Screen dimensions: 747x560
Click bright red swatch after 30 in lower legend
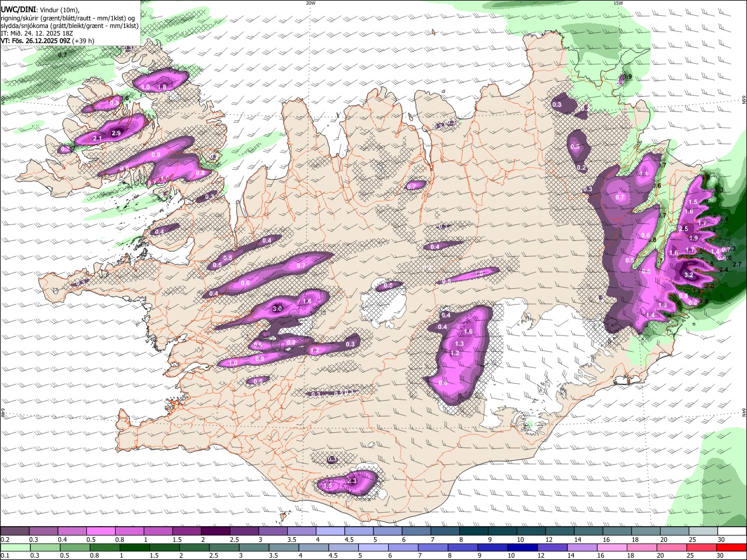point(732,548)
